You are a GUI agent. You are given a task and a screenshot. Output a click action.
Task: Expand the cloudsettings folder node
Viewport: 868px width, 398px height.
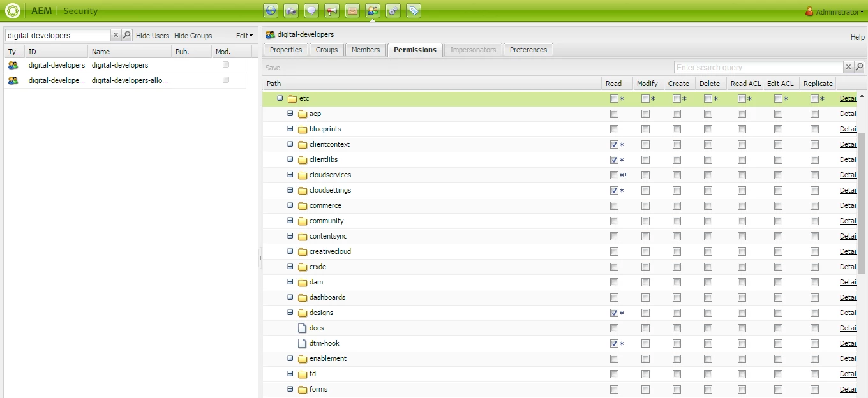point(290,190)
